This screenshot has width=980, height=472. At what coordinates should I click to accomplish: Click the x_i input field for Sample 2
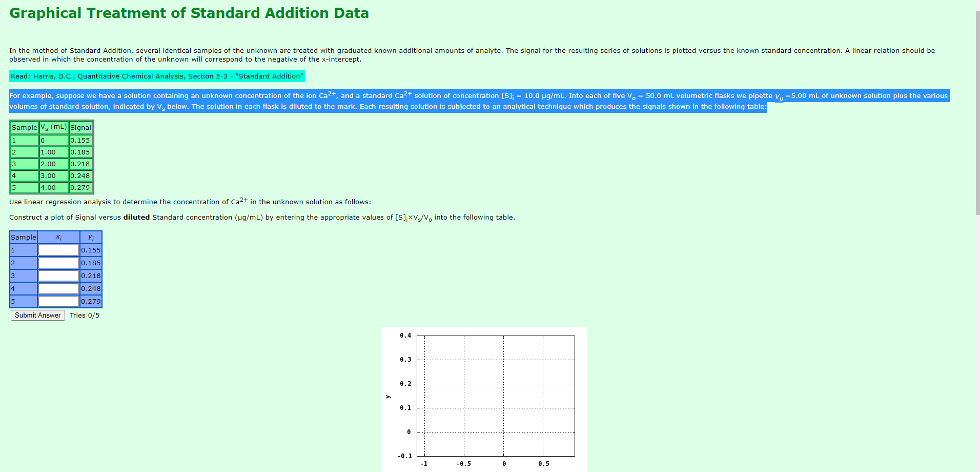pos(58,263)
